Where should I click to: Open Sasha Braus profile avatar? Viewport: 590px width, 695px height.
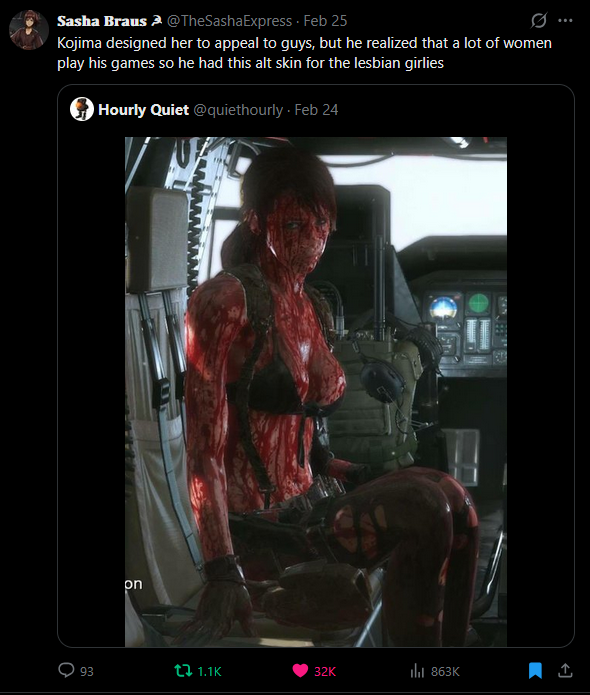coord(29,30)
